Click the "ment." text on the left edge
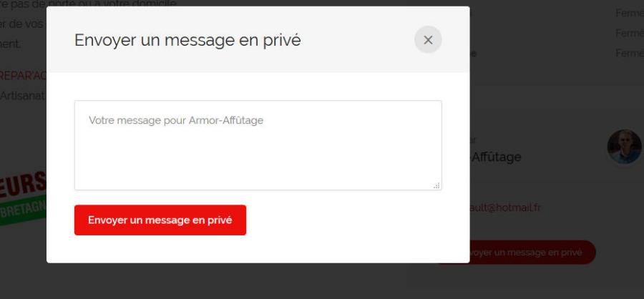 point(11,44)
